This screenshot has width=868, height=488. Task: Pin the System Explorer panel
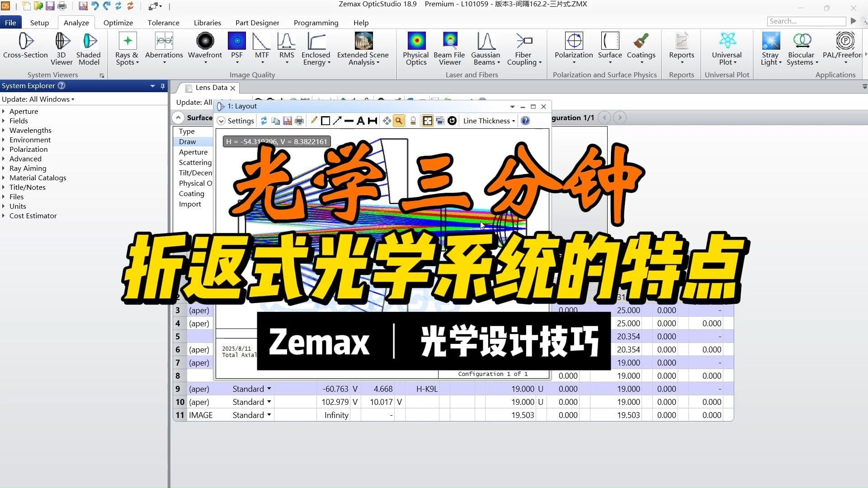162,86
